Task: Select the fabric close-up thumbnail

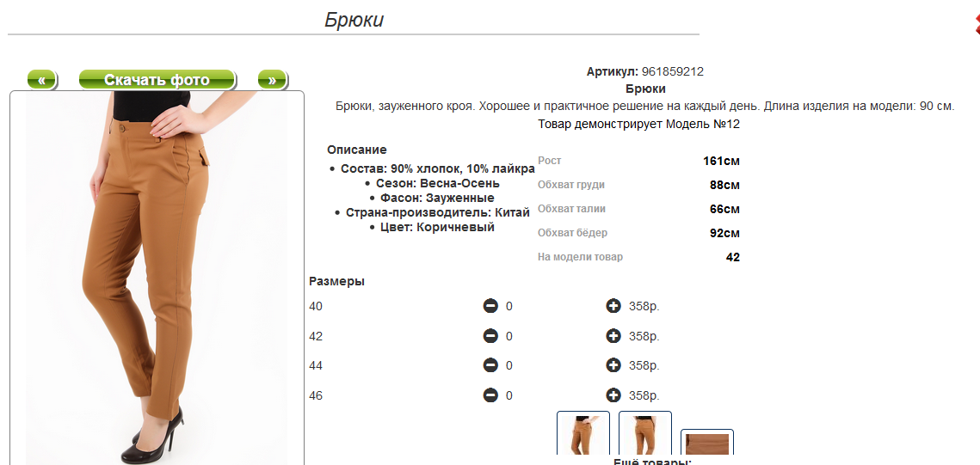Action: pos(707,443)
